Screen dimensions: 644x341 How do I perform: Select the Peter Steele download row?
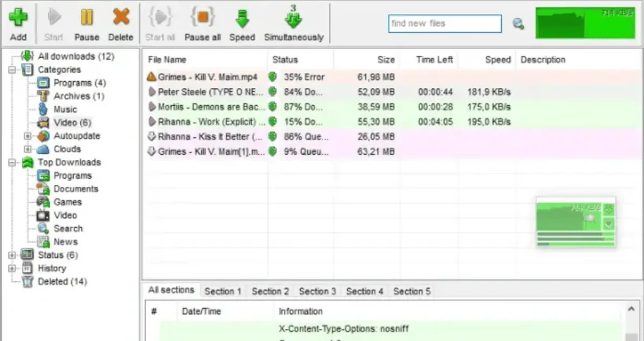tap(392, 92)
